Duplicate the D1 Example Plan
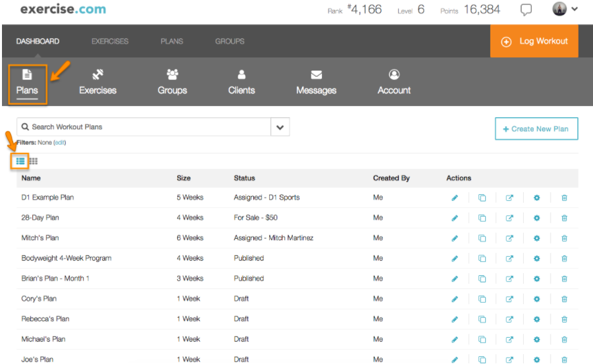The height and width of the screenshot is (364, 593). [482, 197]
